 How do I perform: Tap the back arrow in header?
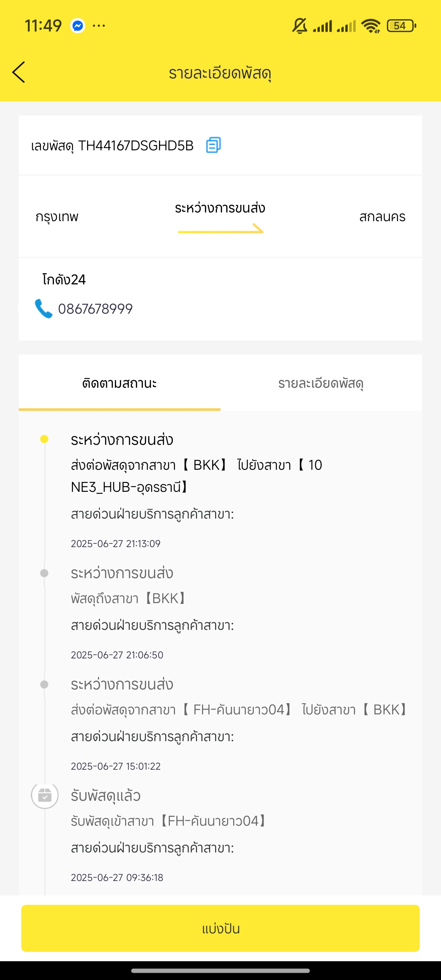[x=19, y=72]
